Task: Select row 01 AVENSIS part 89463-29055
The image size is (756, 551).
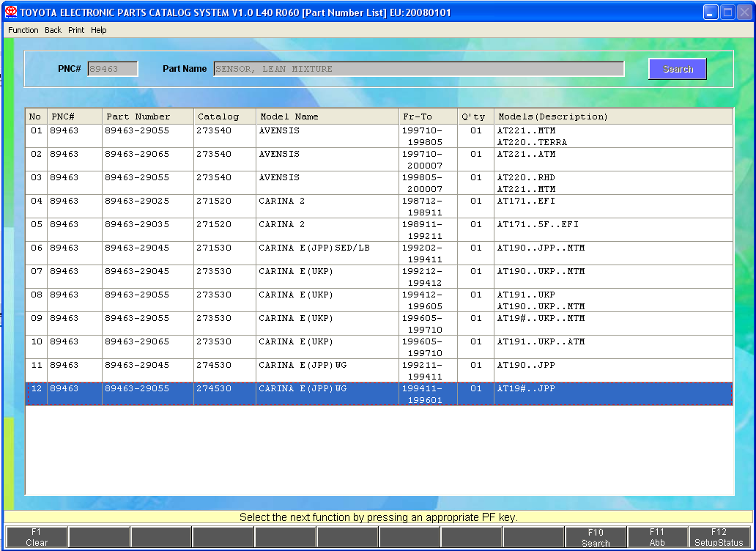Action: tap(293, 136)
